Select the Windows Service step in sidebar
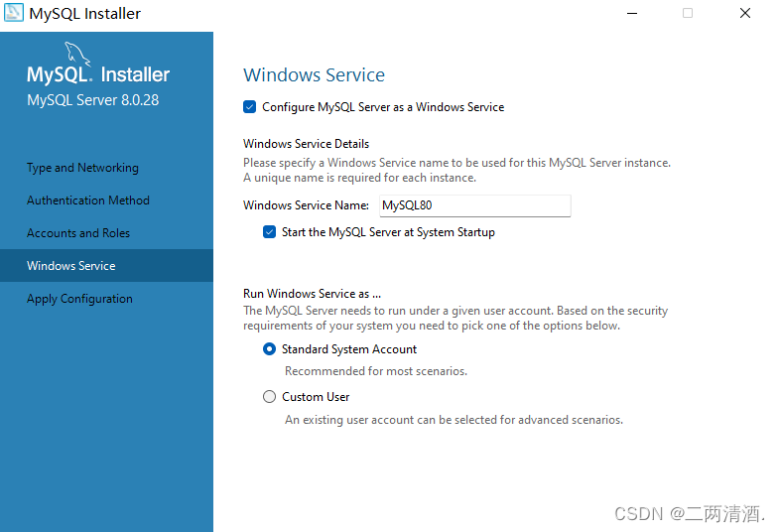Screen dimensions: 779x532 106,266
